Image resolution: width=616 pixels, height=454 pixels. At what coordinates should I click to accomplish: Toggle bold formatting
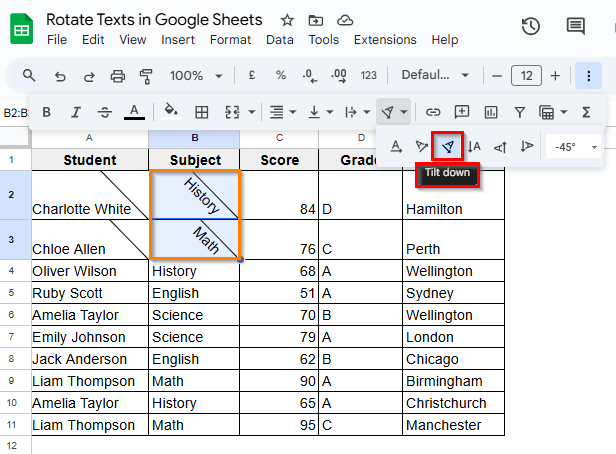[x=46, y=112]
